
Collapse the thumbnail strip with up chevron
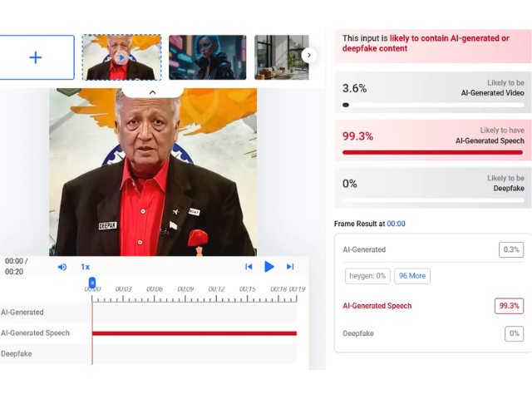153,92
